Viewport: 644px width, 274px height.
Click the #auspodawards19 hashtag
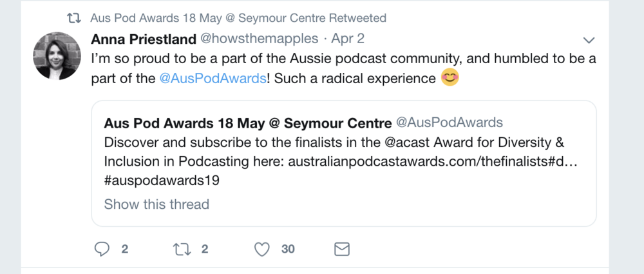tap(162, 181)
